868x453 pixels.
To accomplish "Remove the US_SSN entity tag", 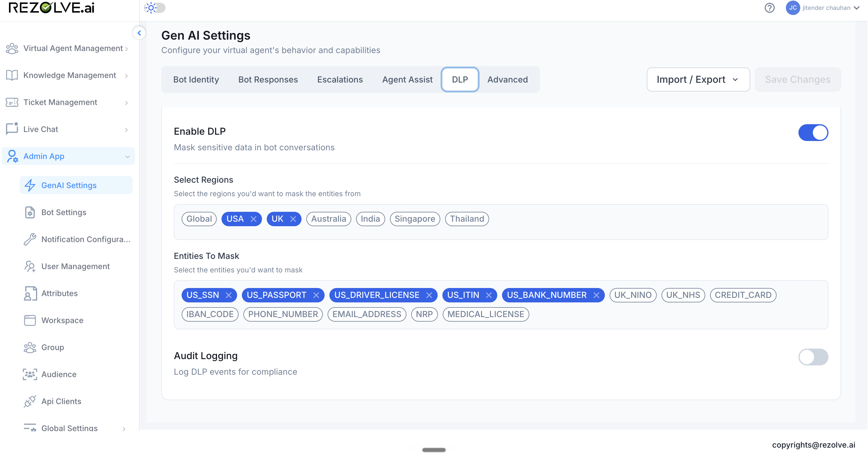I will 228,295.
